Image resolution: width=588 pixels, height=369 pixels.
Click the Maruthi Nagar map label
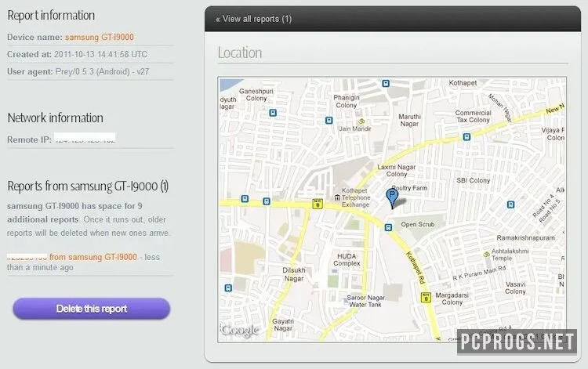pyautogui.click(x=409, y=120)
